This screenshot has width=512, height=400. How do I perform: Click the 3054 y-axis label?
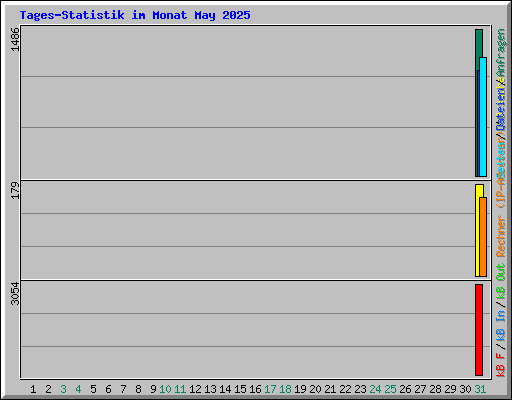(15, 293)
